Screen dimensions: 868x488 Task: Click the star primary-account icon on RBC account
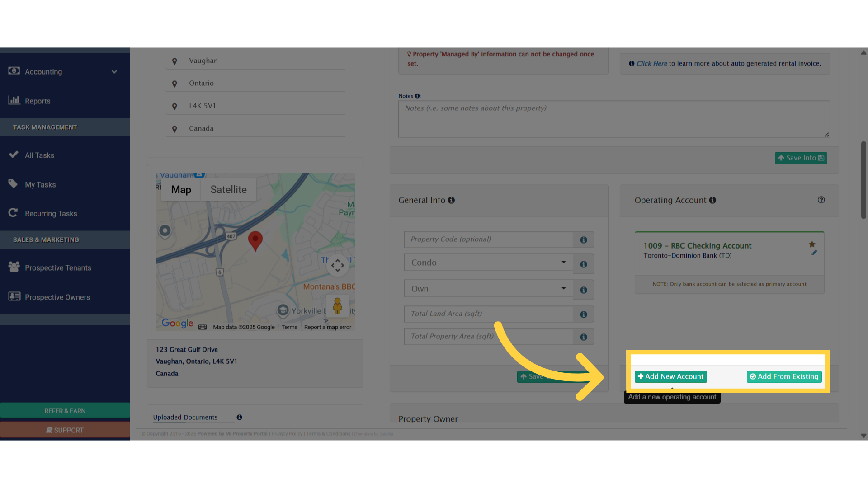click(812, 244)
